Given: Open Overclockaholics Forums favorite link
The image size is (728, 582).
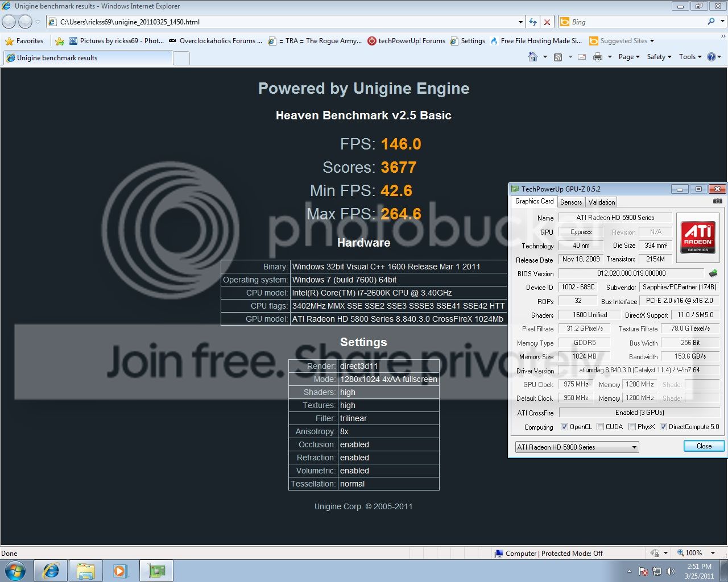Looking at the screenshot, I should 216,41.
